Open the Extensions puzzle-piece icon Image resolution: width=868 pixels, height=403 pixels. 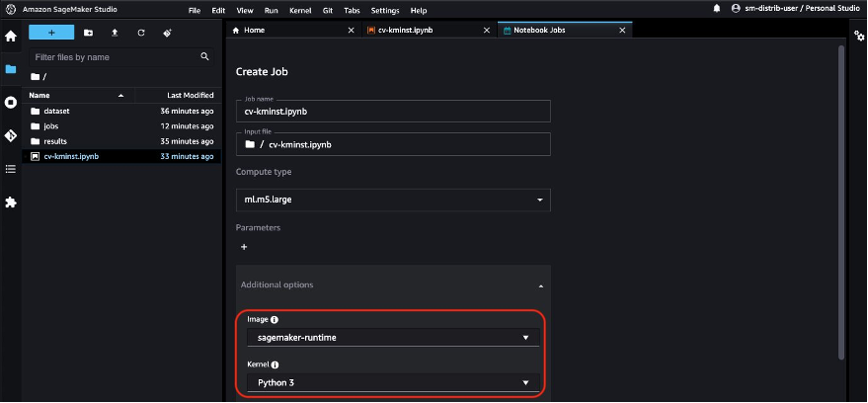(11, 202)
